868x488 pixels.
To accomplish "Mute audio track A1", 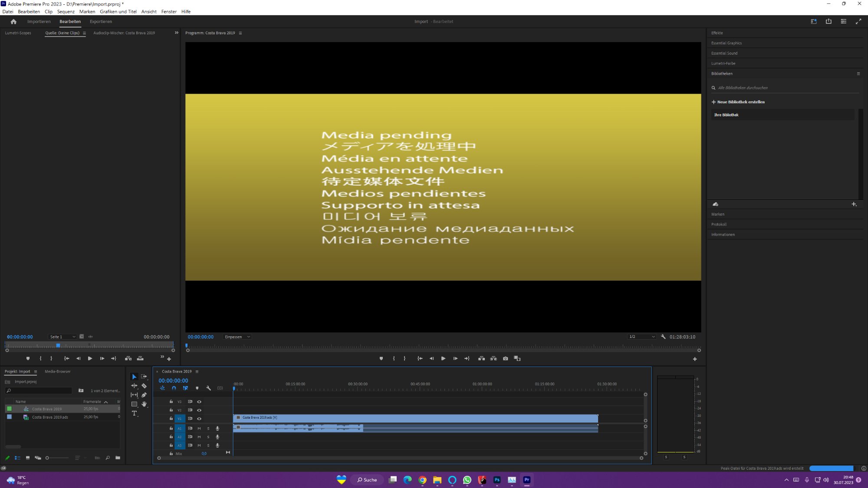I will (199, 429).
